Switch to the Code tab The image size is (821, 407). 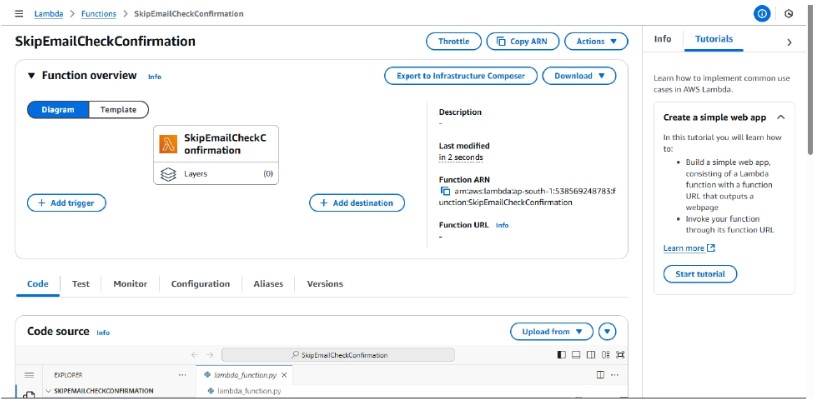click(38, 284)
